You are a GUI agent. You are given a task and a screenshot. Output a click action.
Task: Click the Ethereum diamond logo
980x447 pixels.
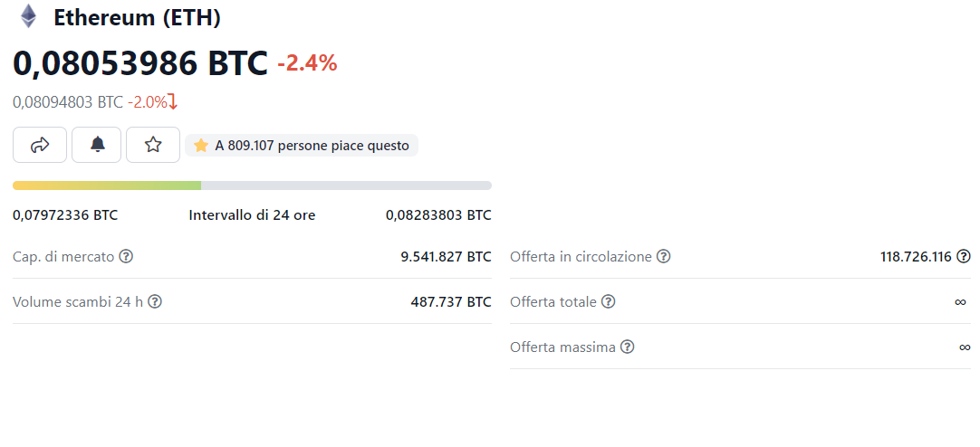click(x=28, y=16)
